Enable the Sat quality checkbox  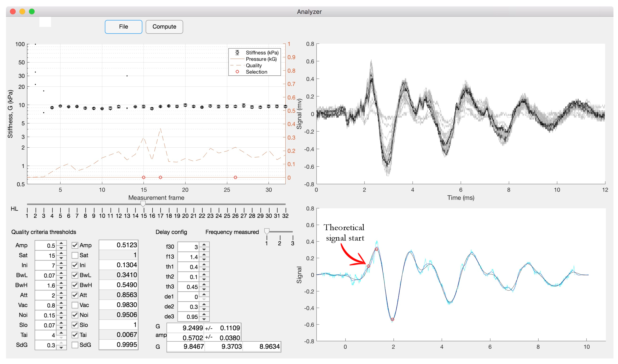point(75,255)
